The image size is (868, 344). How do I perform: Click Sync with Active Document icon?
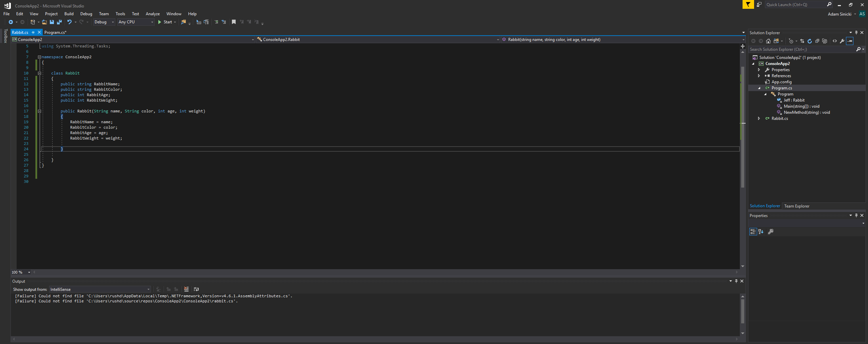[802, 41]
